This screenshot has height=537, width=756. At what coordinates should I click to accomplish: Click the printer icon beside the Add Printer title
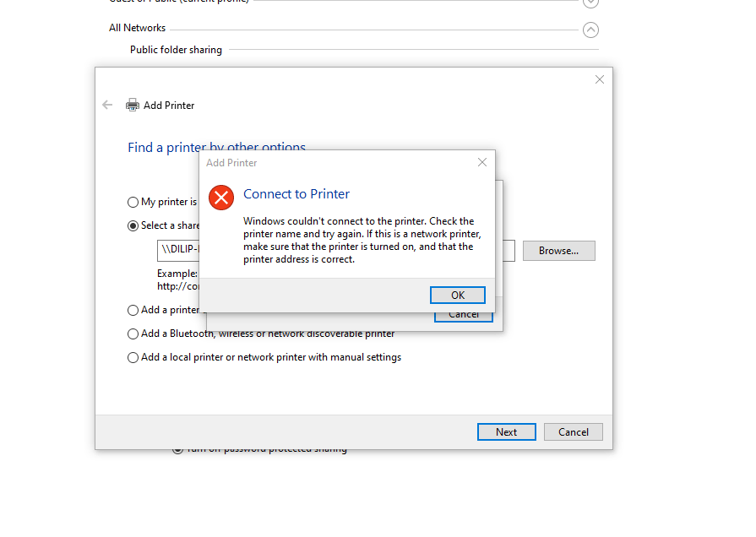click(x=133, y=105)
